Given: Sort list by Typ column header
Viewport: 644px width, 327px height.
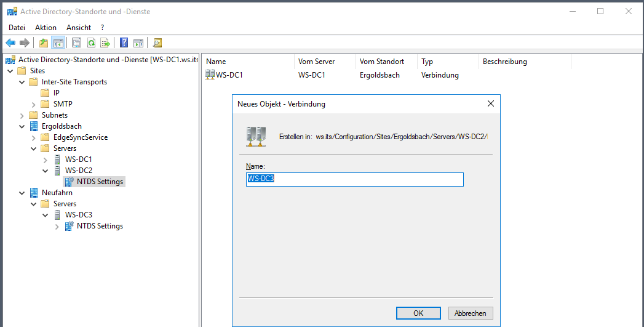Looking at the screenshot, I should coord(448,62).
